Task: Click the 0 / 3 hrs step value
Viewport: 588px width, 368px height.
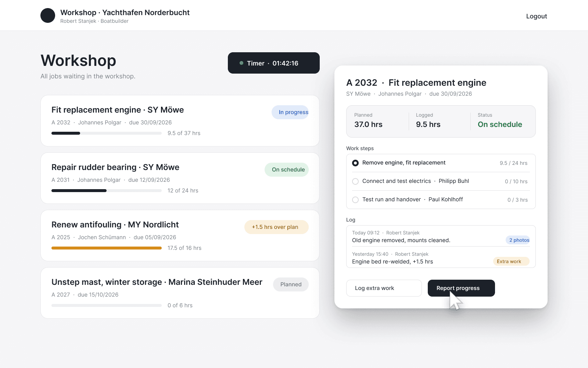Action: tap(517, 200)
